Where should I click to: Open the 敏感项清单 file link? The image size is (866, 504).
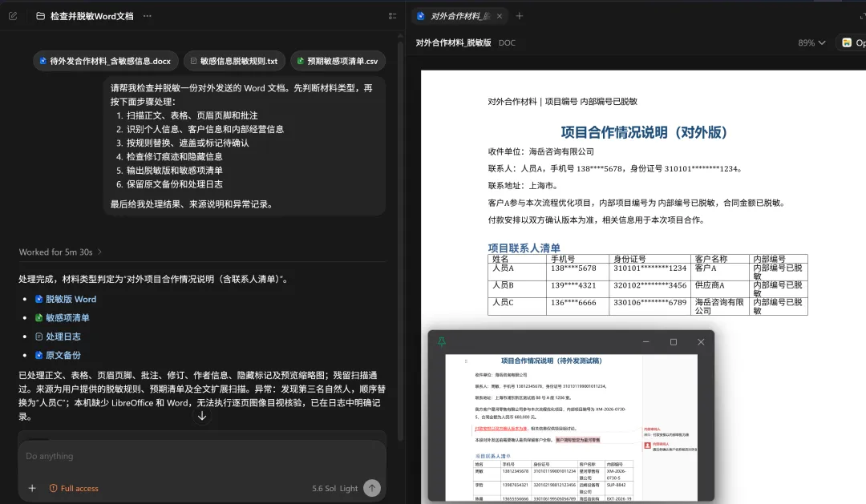(67, 317)
